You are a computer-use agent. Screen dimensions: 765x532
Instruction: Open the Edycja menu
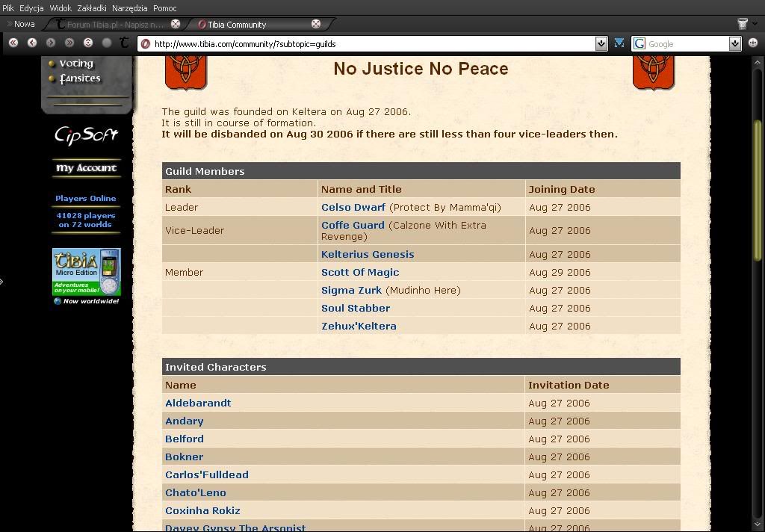point(31,8)
